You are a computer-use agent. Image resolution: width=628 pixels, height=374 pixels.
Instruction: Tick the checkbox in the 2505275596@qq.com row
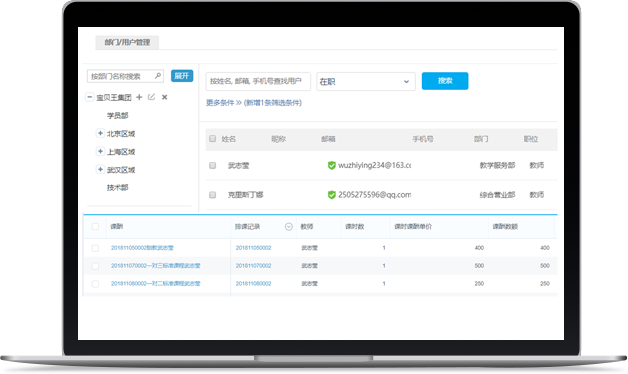213,195
